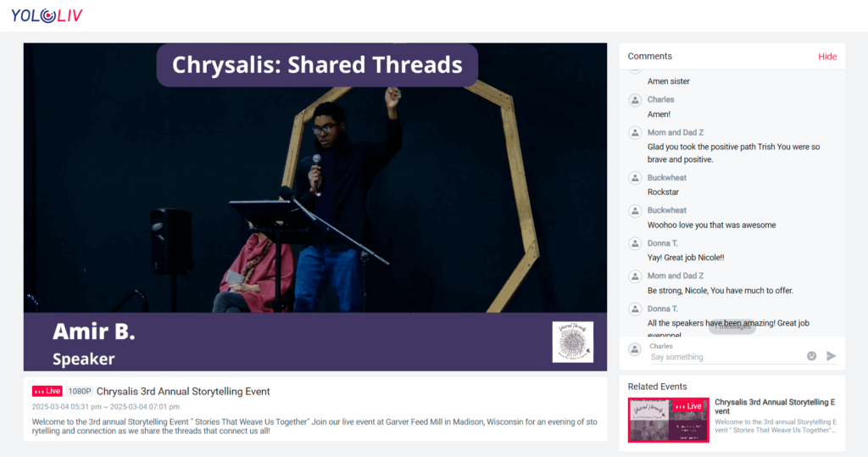
Task: Click Buckwheat's avatar on the "Rockstar" comment
Action: [x=634, y=178]
